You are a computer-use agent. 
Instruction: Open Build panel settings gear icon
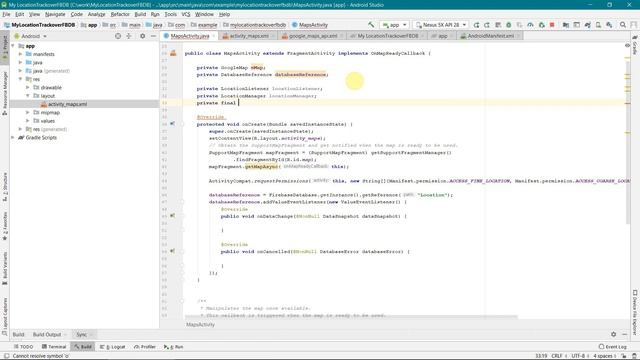613,334
